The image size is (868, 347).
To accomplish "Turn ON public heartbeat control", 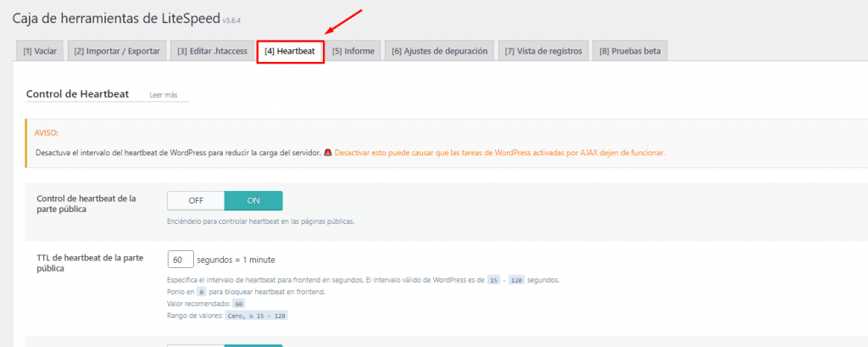I will 253,201.
